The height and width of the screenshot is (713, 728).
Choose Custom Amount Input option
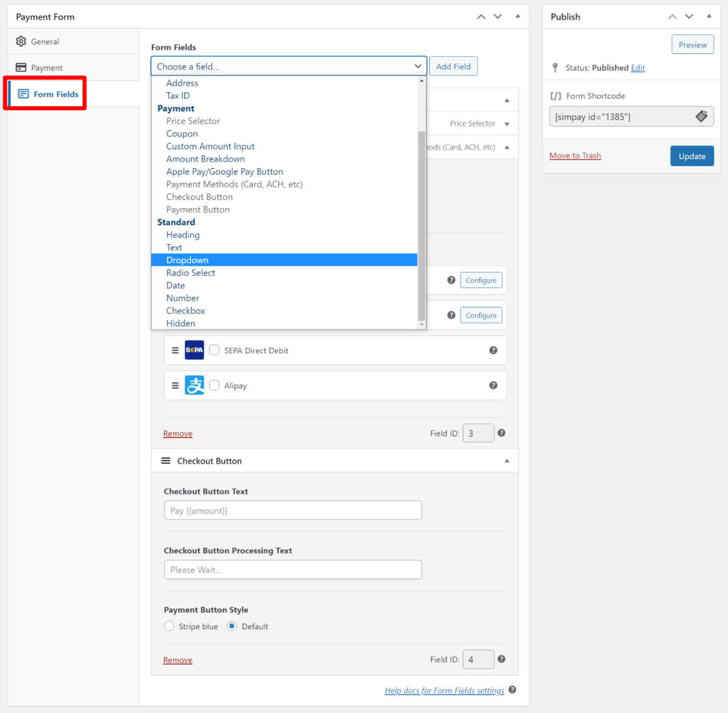pyautogui.click(x=210, y=146)
